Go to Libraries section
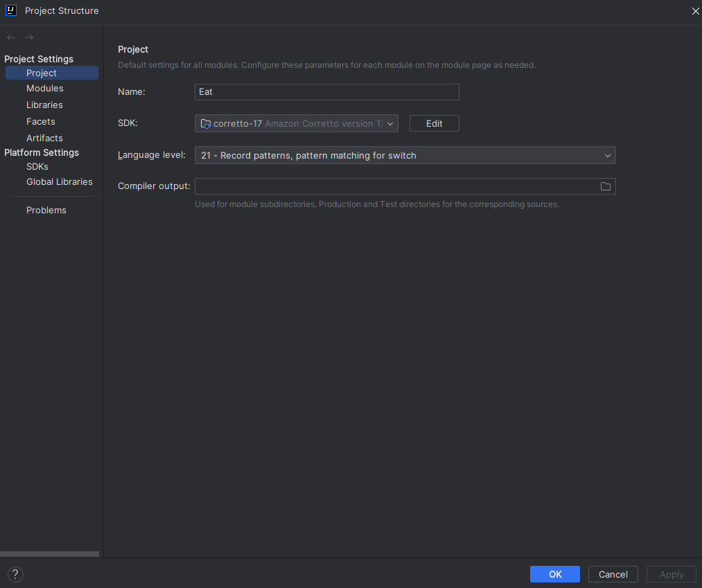This screenshot has height=588, width=702. [x=44, y=105]
